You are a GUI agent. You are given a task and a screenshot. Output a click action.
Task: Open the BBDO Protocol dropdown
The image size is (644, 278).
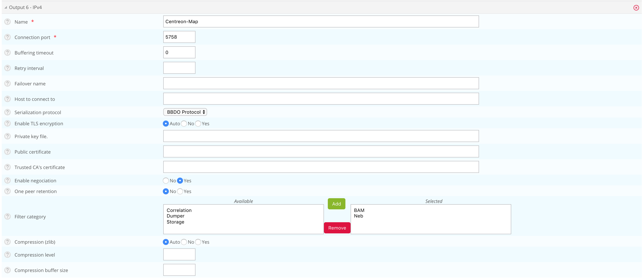pyautogui.click(x=185, y=112)
